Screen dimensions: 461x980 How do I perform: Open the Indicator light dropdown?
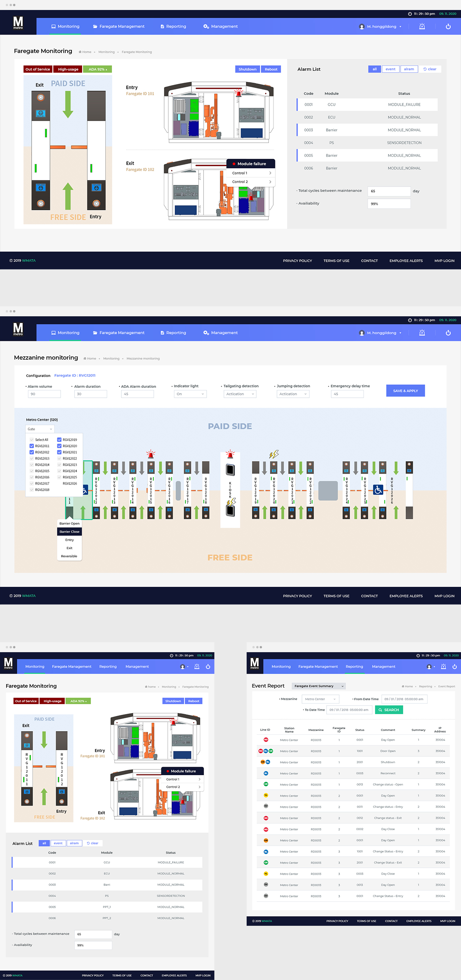click(x=190, y=394)
